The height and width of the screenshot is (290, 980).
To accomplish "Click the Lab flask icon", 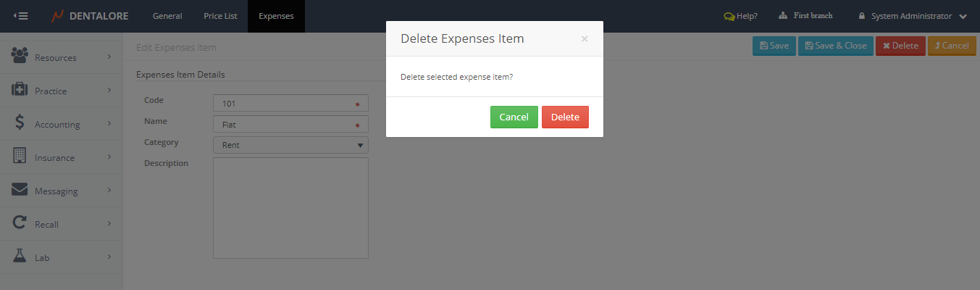I will [x=20, y=257].
